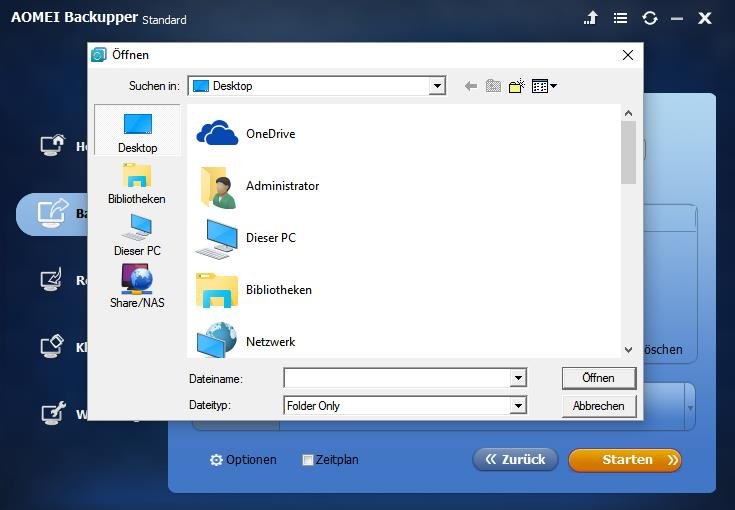Open AOMEI Restore sidebar icon
Image resolution: width=735 pixels, height=510 pixels.
coord(51,280)
